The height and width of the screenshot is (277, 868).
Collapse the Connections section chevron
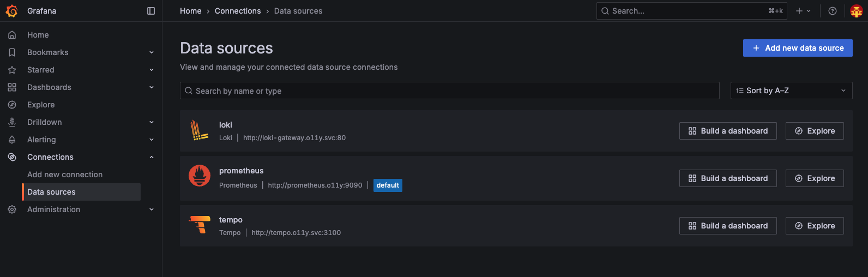click(152, 157)
